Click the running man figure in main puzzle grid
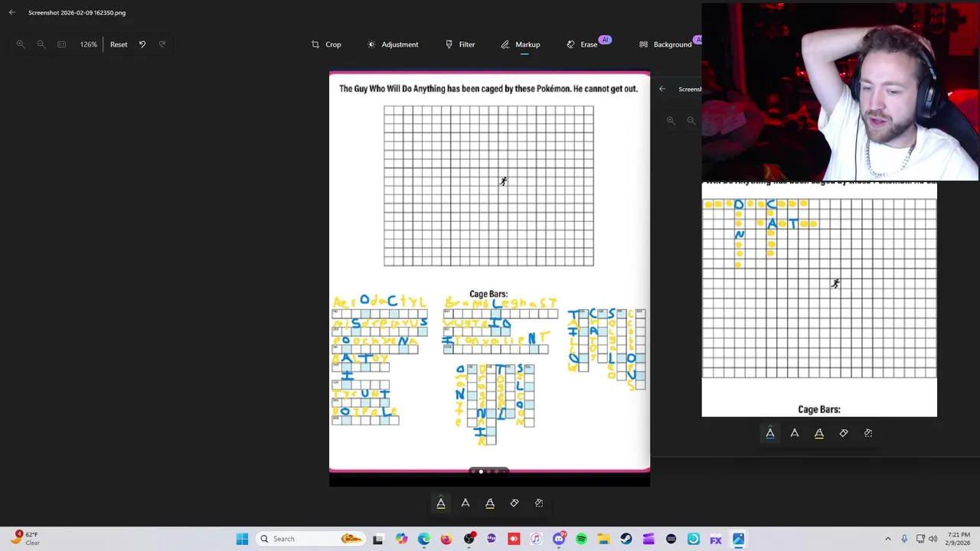The image size is (980, 551). coord(503,181)
